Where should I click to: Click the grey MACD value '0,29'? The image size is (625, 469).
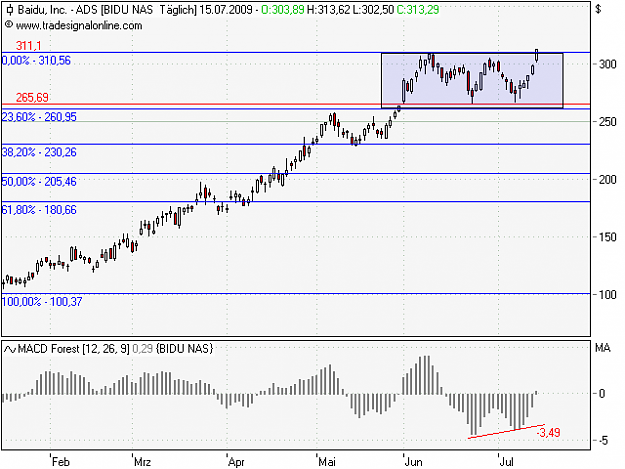(142, 349)
